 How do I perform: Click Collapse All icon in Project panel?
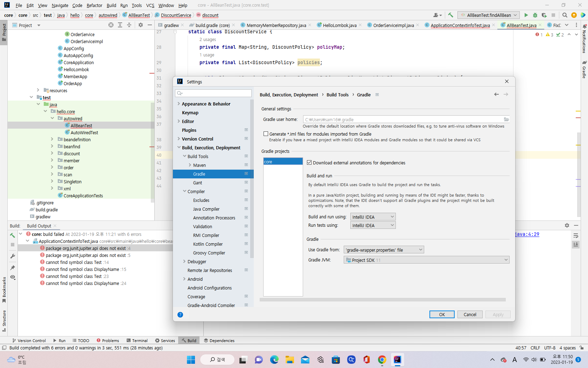pos(129,25)
